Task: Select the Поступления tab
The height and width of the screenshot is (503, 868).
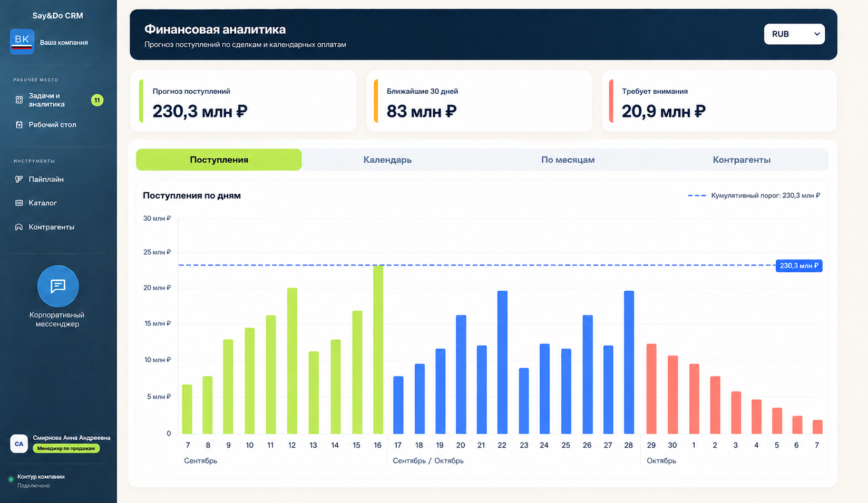Action: [219, 160]
